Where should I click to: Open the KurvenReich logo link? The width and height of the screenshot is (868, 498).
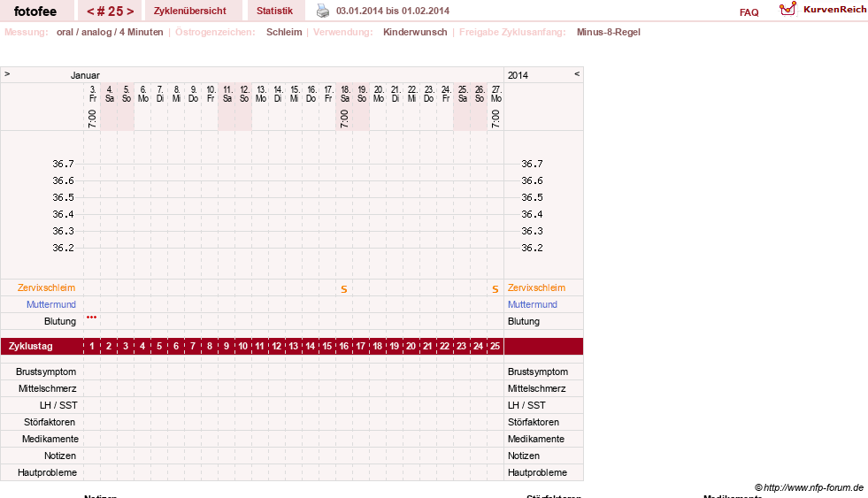point(823,10)
